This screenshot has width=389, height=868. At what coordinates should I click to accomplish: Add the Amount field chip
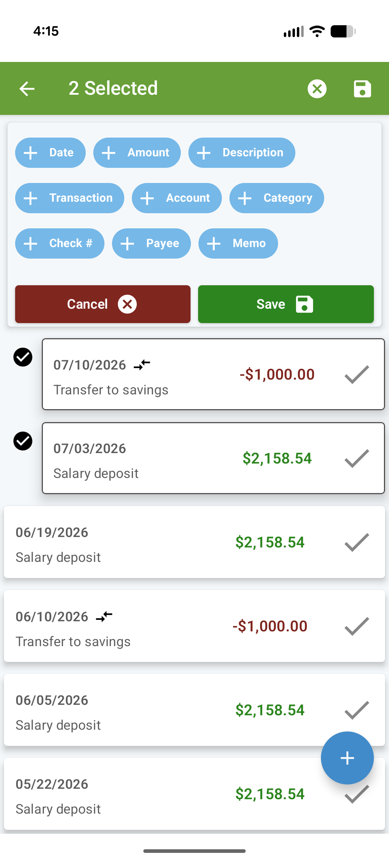point(137,153)
